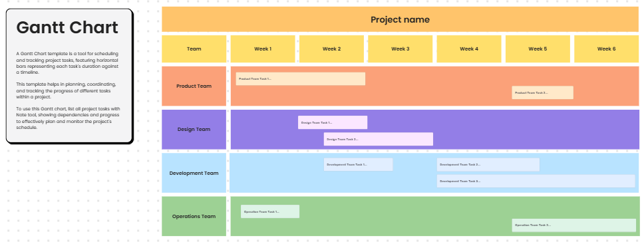Click the Product Team Task 1 bar
The width and height of the screenshot is (644, 242).
click(300, 78)
